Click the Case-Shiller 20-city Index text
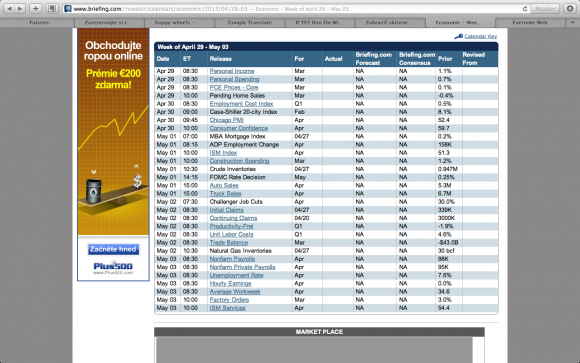 pyautogui.click(x=243, y=112)
